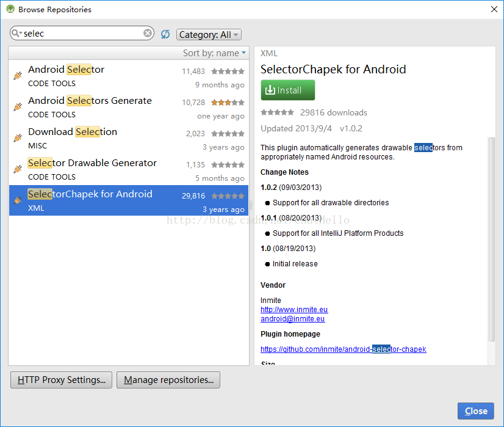Click in the plugin search field

point(82,33)
